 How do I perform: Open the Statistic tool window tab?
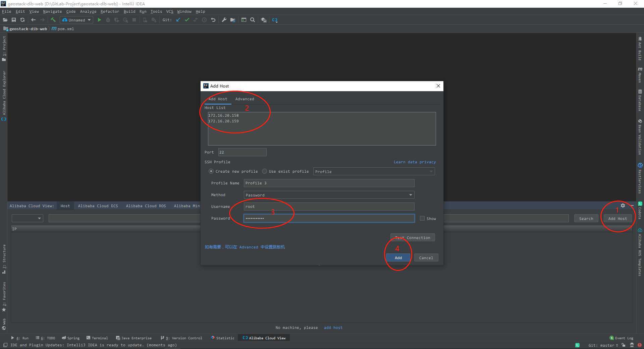pyautogui.click(x=223, y=338)
